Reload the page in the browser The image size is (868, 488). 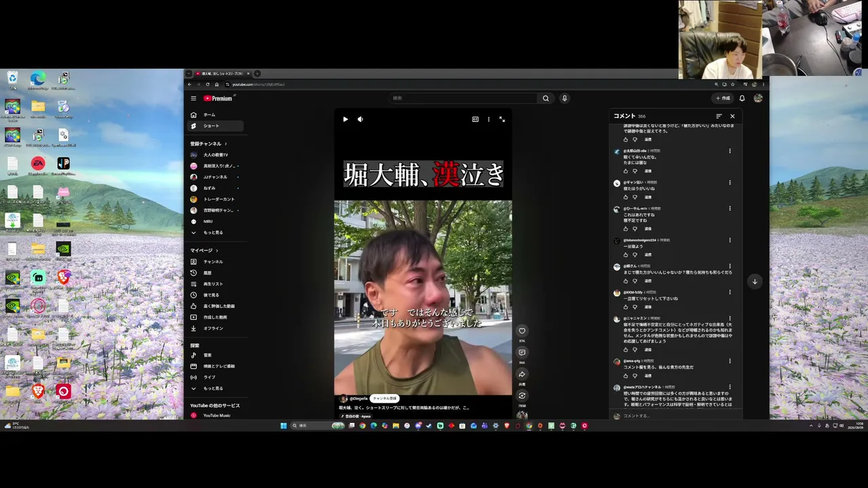click(x=208, y=84)
